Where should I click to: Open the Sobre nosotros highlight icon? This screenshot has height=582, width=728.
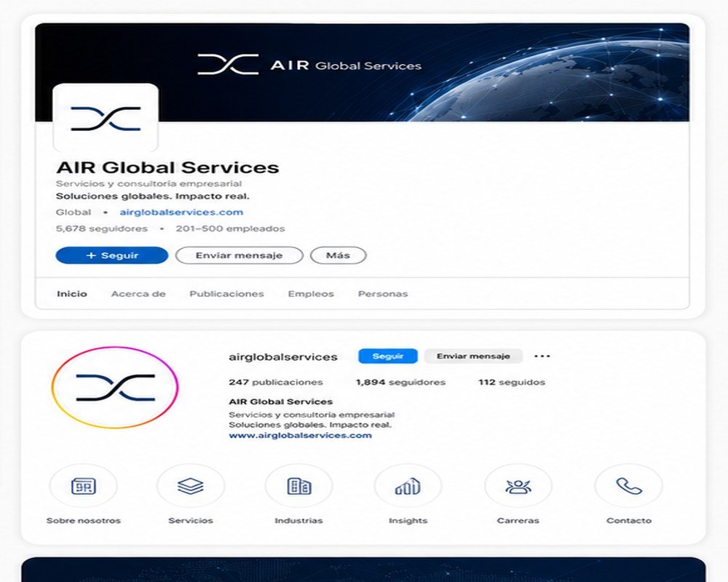[x=84, y=486]
